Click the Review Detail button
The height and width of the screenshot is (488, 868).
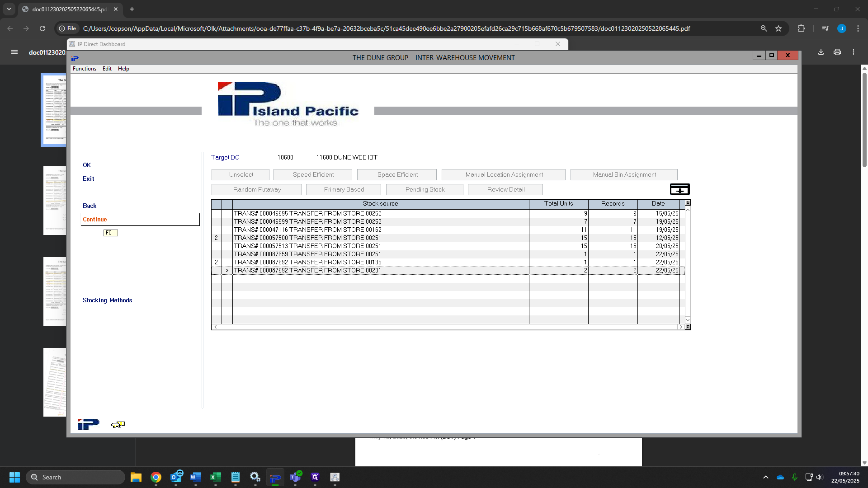point(505,189)
